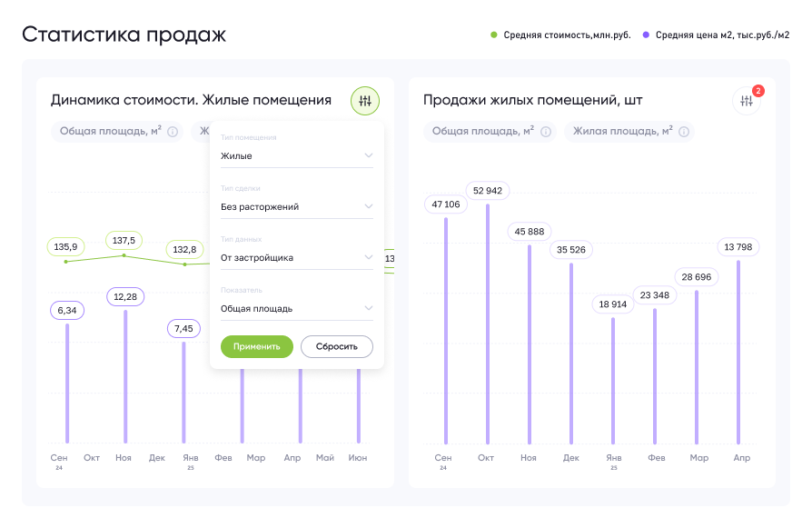Expand chevron next to Без расторжений
Viewport: 812px width, 528px height.
[x=368, y=206]
